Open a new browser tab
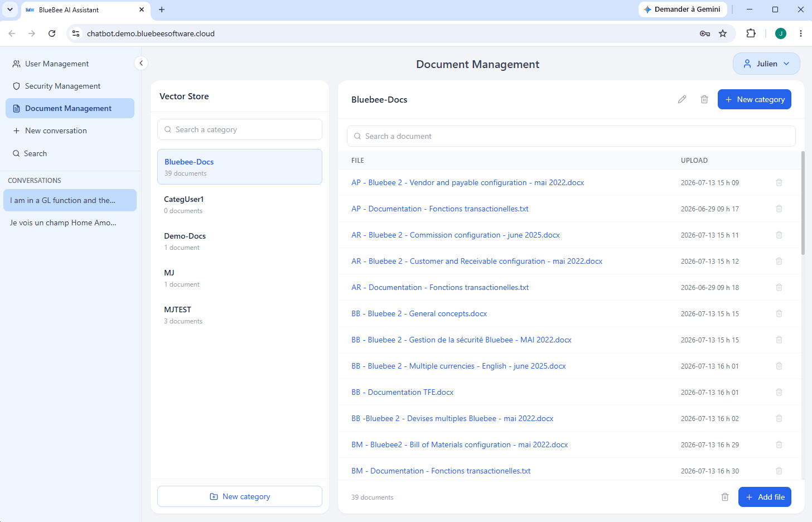The image size is (812, 522). (x=162, y=9)
